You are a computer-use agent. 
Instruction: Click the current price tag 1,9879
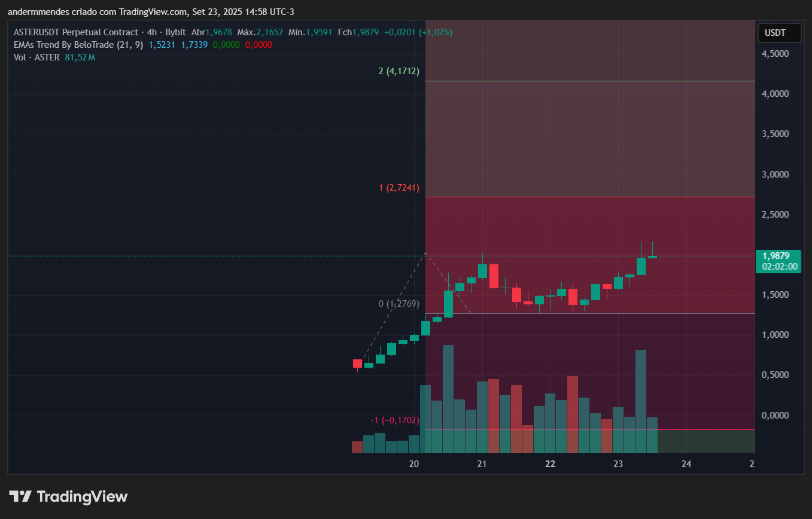click(777, 256)
